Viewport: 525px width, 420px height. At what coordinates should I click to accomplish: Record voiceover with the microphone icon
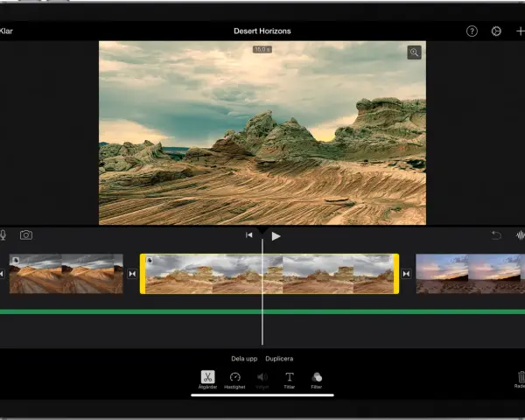[3, 234]
